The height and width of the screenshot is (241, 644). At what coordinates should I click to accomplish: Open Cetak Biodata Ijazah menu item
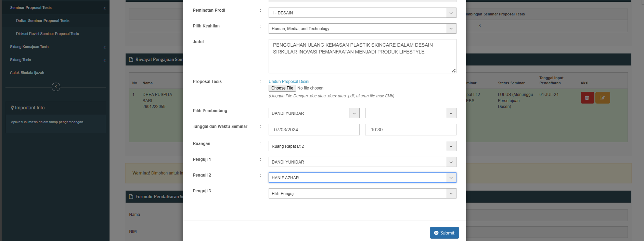tap(27, 73)
